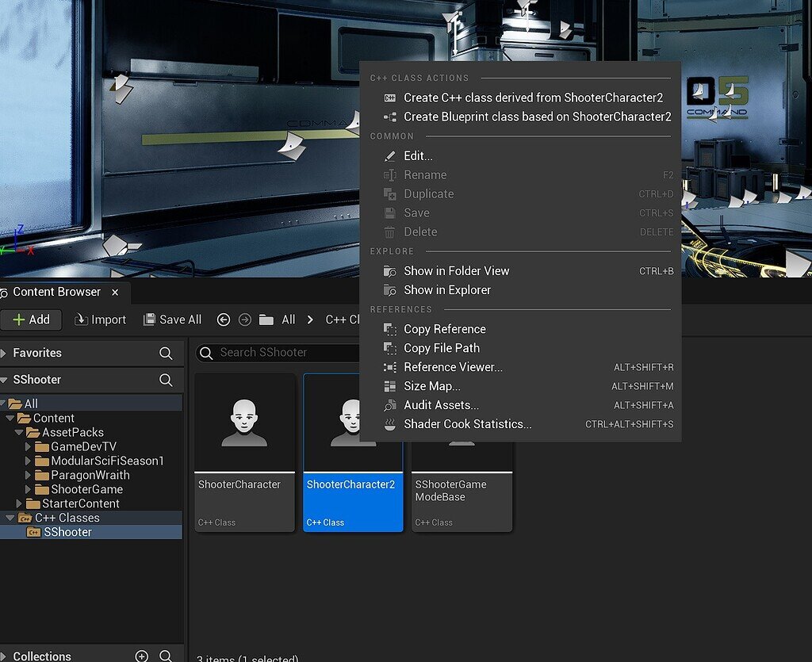This screenshot has width=812, height=662.
Task: Click the folder icon in breadcrumb path
Action: click(x=266, y=320)
